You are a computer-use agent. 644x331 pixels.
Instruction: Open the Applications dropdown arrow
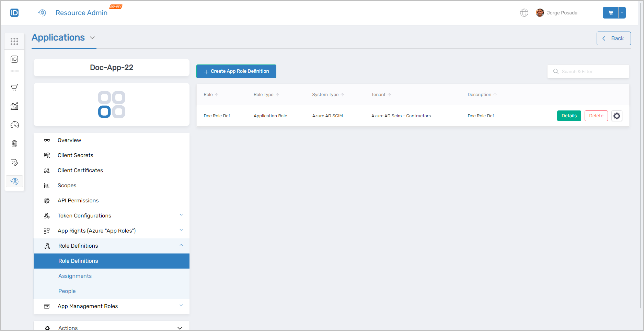(92, 38)
